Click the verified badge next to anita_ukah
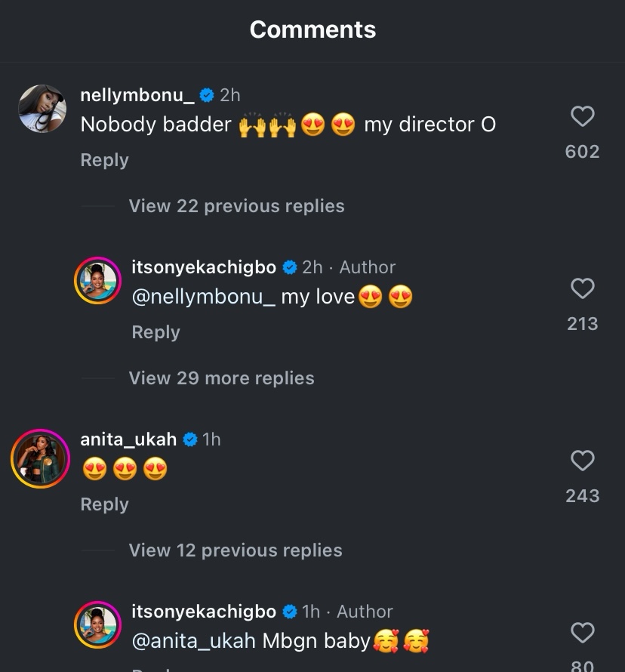 point(190,439)
